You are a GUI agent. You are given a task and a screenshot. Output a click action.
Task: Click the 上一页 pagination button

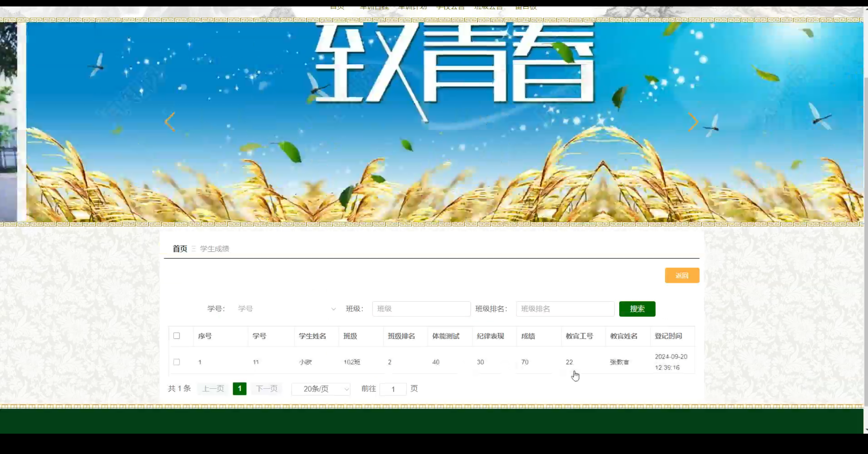(213, 389)
